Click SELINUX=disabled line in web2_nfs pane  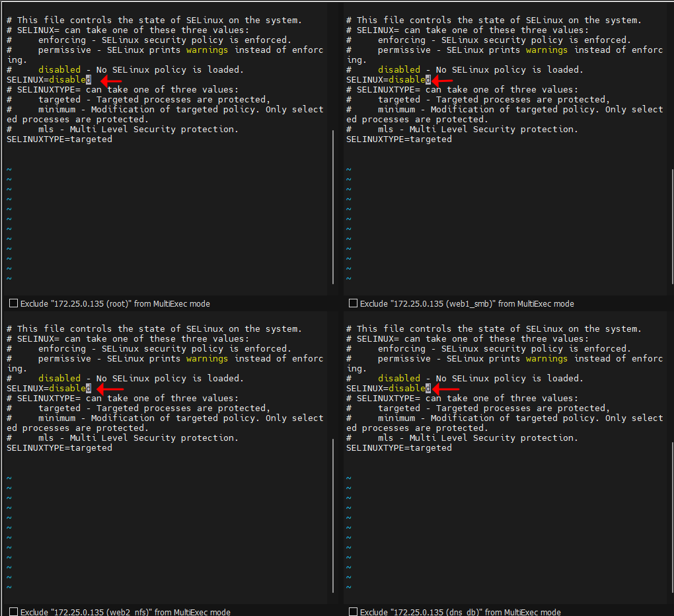49,388
